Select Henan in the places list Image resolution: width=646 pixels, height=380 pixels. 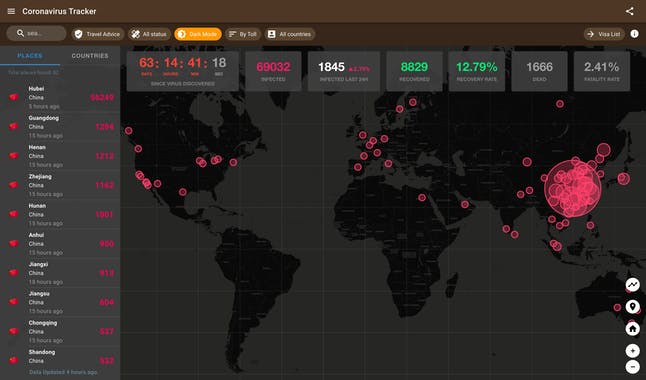point(60,156)
